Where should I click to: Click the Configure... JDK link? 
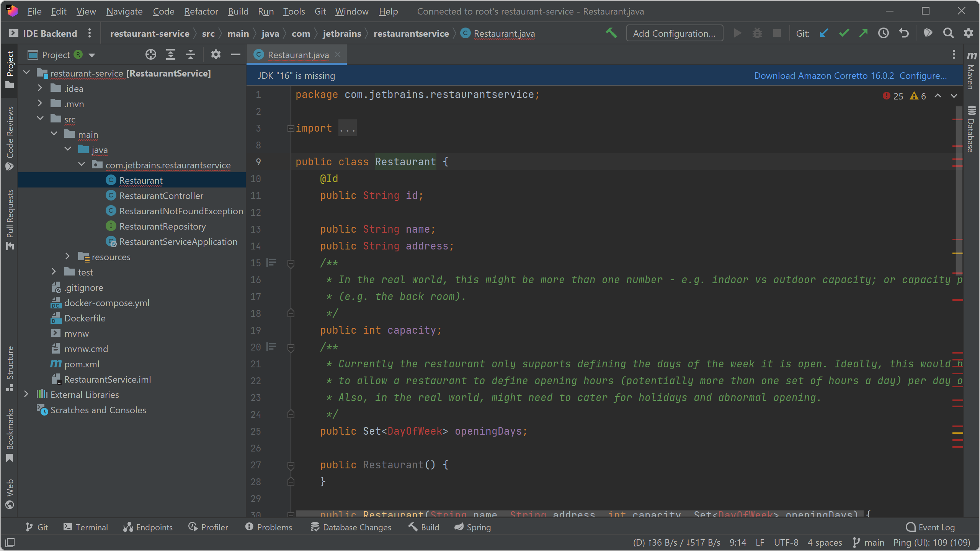point(923,76)
